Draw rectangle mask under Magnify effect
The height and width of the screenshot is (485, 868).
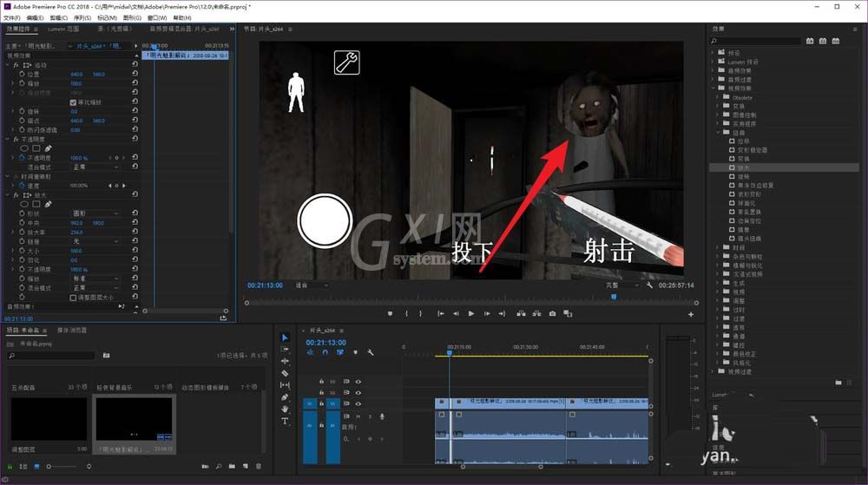pos(36,204)
